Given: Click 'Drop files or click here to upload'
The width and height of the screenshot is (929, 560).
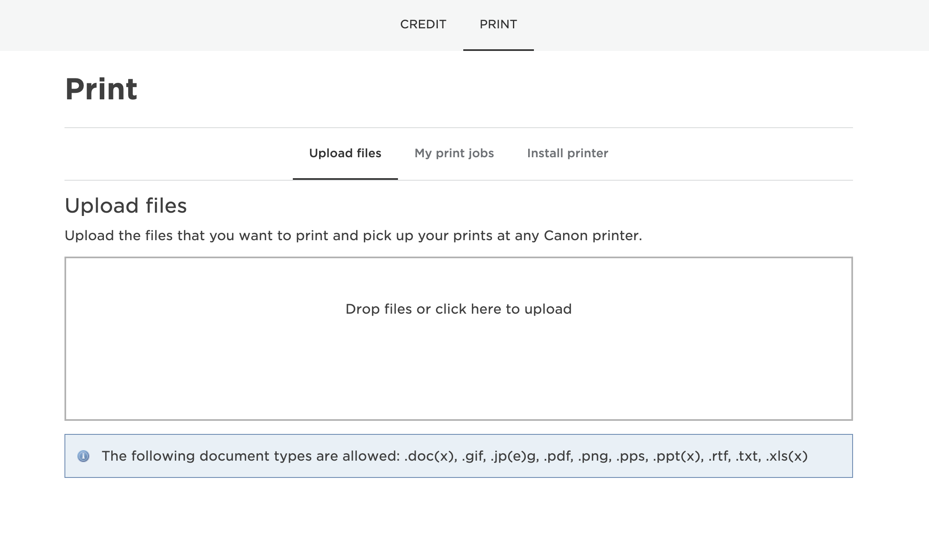Looking at the screenshot, I should tap(458, 309).
